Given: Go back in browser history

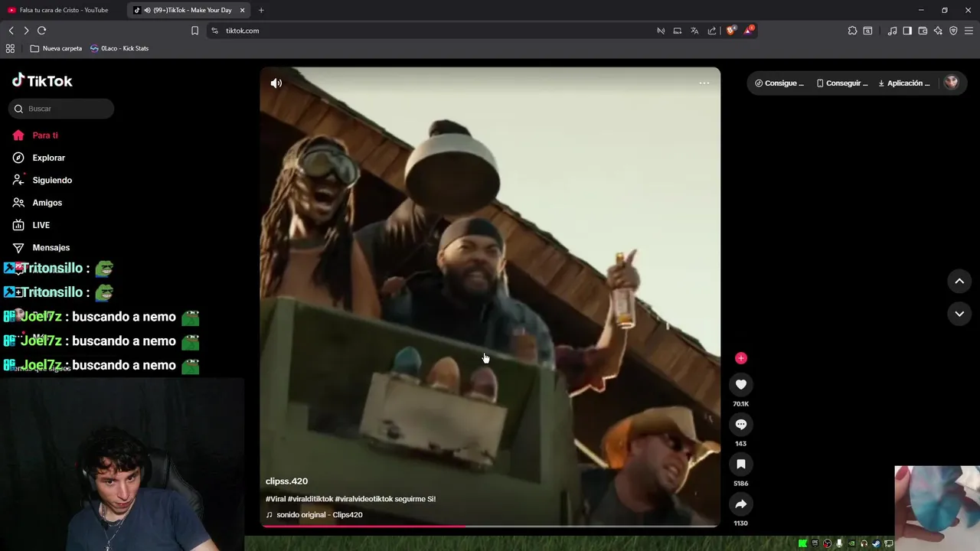Looking at the screenshot, I should click(11, 31).
